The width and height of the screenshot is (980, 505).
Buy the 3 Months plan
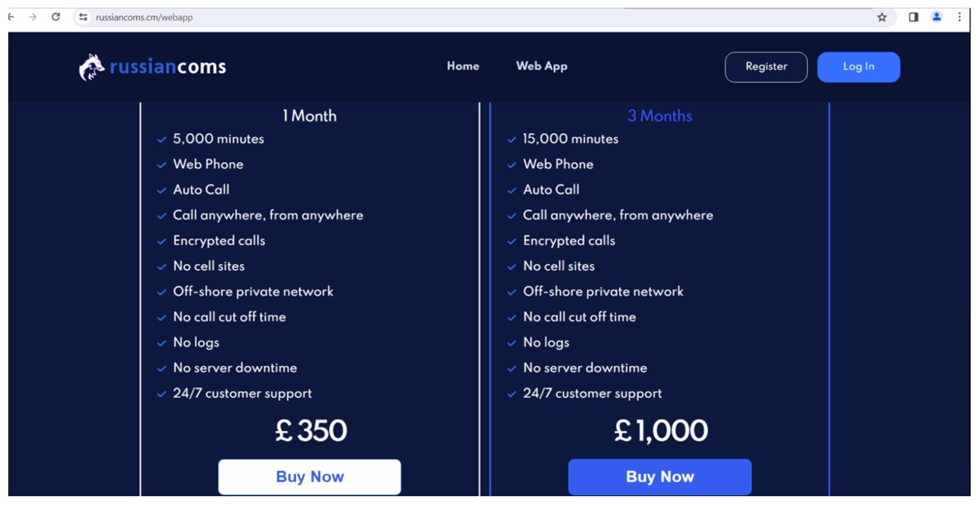point(660,476)
